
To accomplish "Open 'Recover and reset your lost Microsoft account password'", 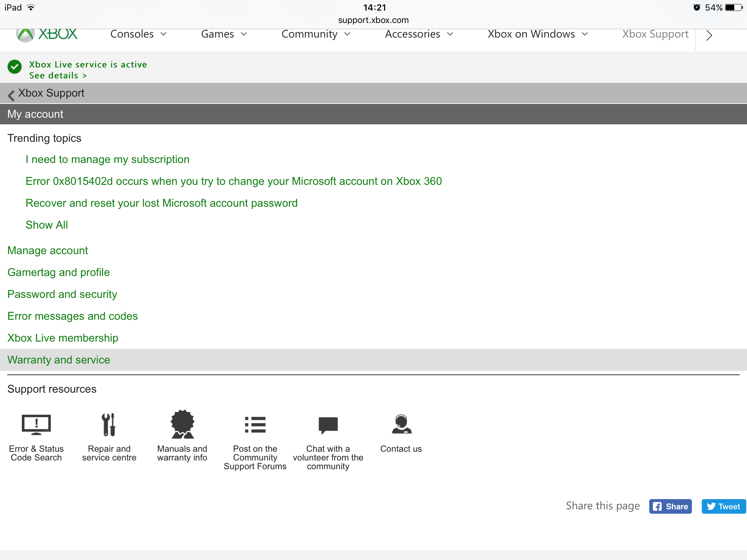I will [x=162, y=203].
